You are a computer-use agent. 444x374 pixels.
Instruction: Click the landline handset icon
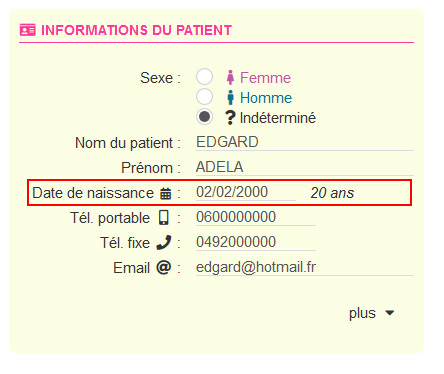click(164, 242)
